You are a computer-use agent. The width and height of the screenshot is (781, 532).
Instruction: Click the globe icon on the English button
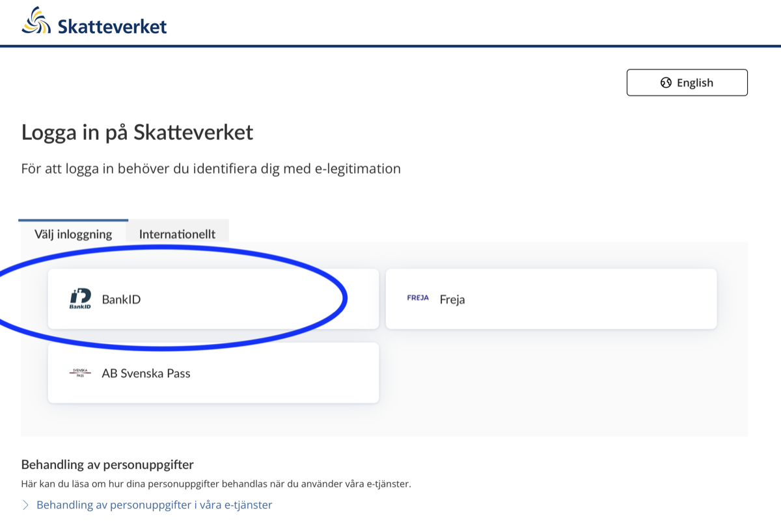(x=666, y=83)
